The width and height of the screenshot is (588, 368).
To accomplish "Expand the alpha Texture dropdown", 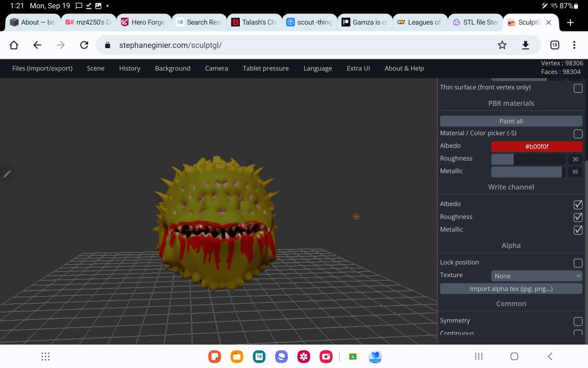I will click(x=537, y=276).
